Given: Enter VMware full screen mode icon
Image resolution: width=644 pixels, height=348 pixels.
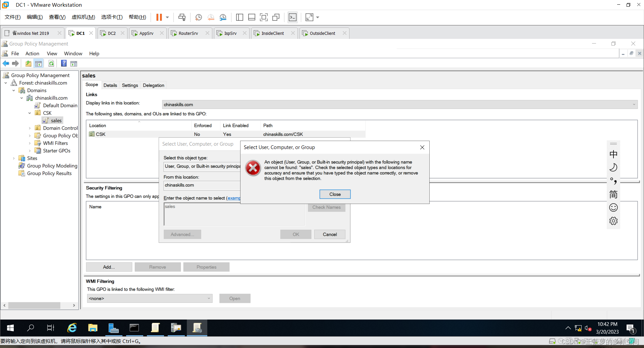Looking at the screenshot, I should click(x=264, y=17).
